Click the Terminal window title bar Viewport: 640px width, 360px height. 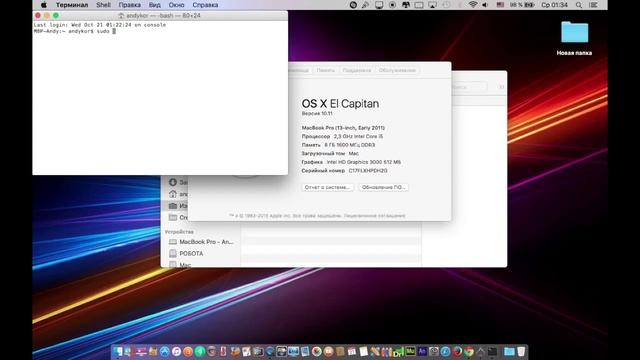[160, 16]
